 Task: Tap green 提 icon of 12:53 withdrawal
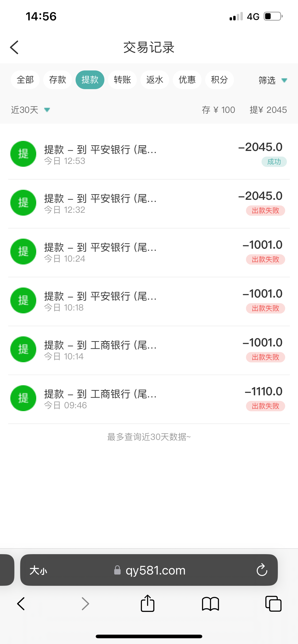click(23, 154)
